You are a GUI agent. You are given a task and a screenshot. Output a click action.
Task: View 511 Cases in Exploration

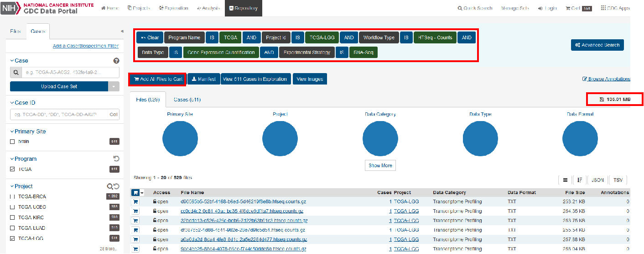coord(256,79)
